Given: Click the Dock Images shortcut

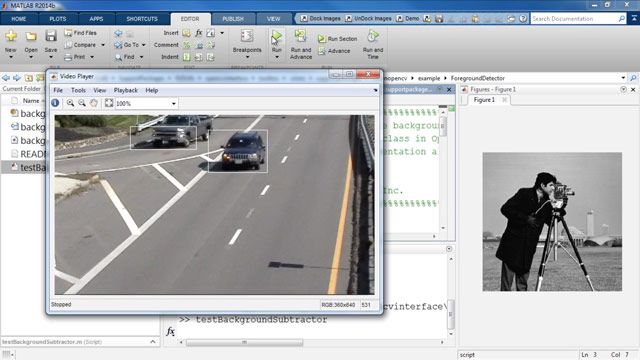Looking at the screenshot, I should [x=320, y=19].
